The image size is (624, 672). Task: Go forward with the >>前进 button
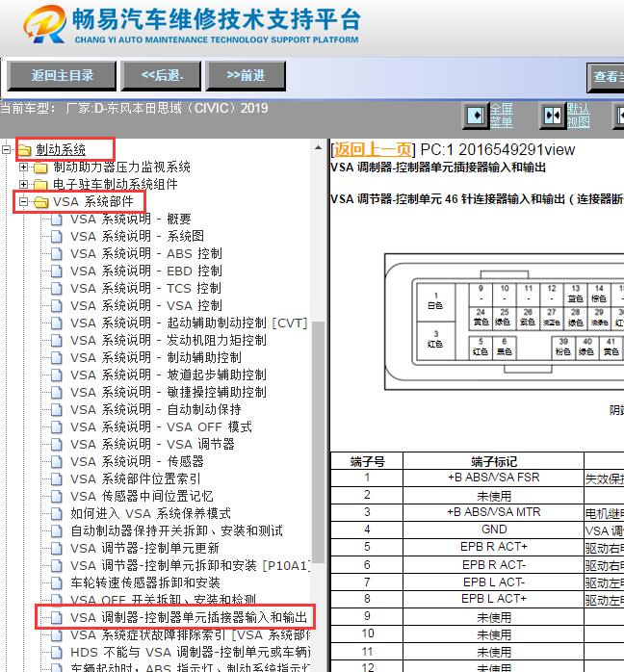[x=246, y=75]
